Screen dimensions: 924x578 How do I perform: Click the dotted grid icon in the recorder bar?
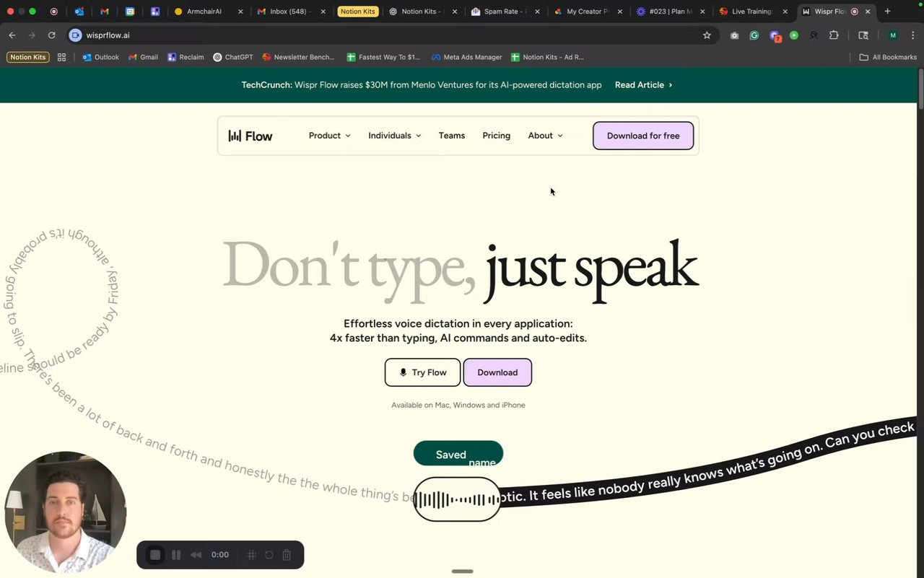click(x=251, y=555)
